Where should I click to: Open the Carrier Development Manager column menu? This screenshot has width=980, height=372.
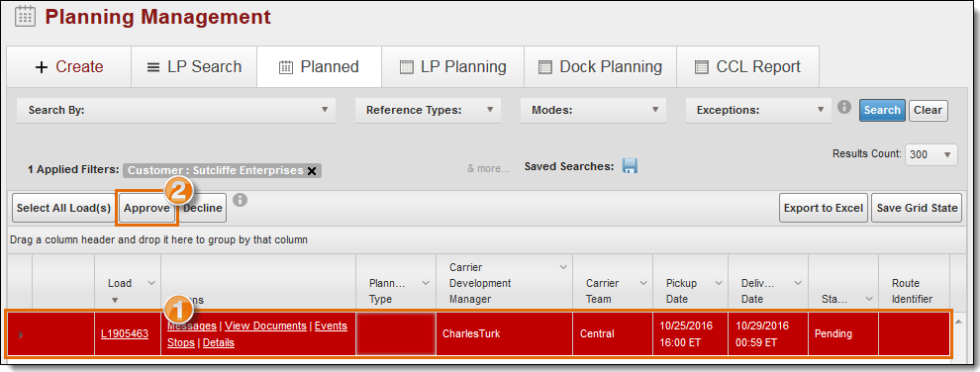pyautogui.click(x=562, y=267)
